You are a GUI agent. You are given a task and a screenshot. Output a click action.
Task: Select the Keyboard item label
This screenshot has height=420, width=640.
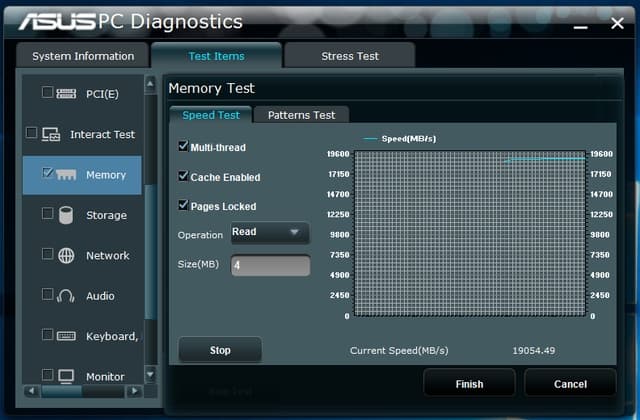pos(112,336)
